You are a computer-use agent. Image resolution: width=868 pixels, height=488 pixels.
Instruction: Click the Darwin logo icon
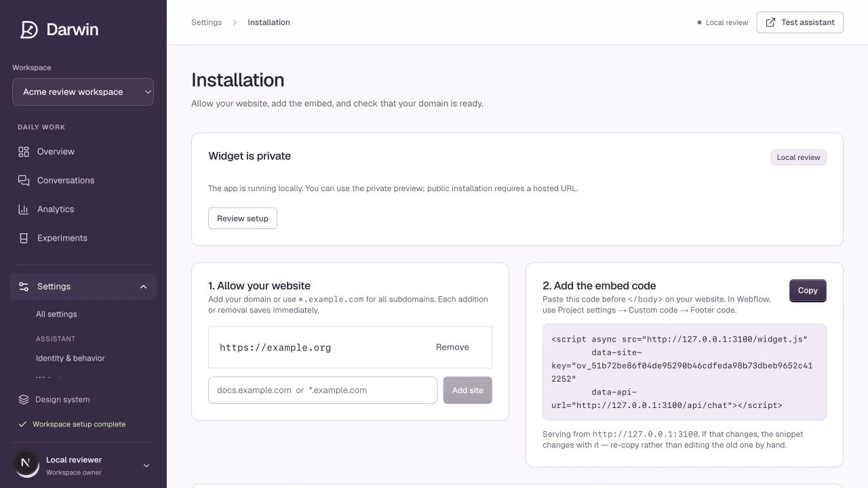tap(28, 30)
